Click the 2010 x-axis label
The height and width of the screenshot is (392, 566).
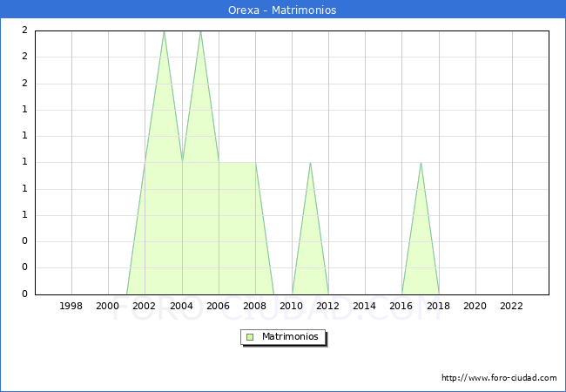292,306
